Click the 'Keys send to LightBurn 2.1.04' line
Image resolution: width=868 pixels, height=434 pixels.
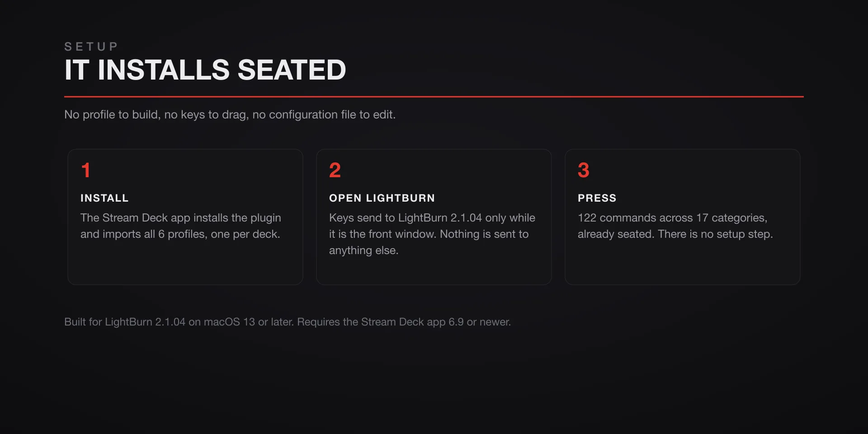tap(432, 218)
